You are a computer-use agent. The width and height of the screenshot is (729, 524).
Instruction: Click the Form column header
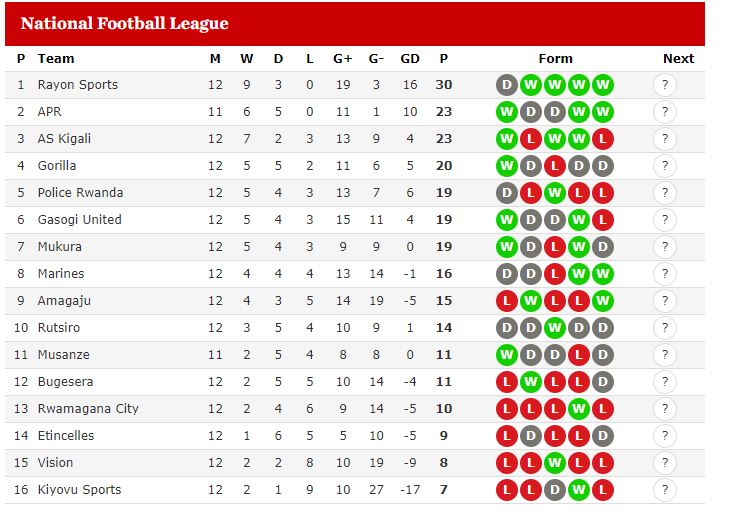point(556,59)
